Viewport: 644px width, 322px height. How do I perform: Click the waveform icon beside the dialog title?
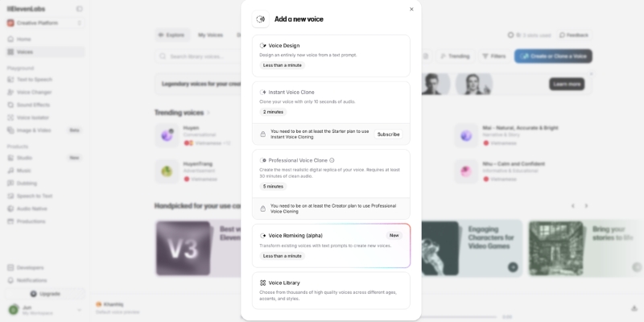[261, 19]
